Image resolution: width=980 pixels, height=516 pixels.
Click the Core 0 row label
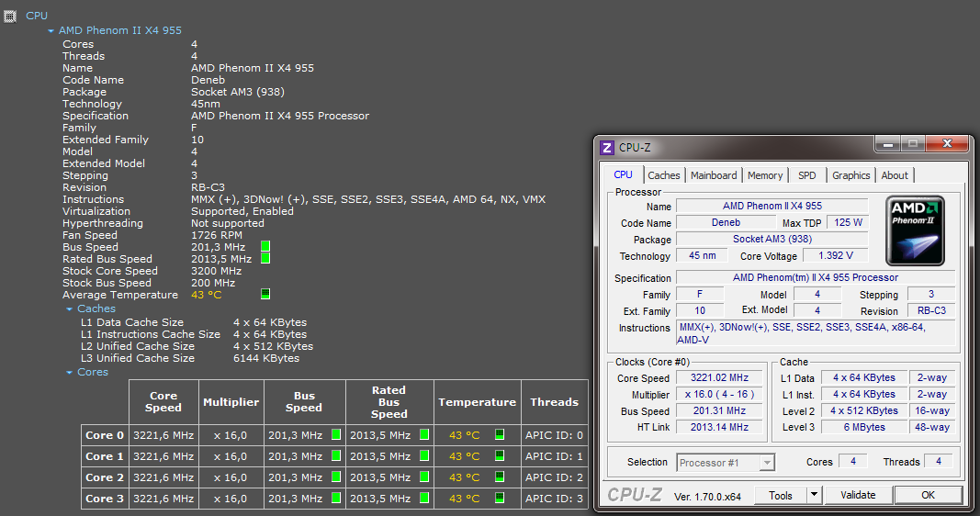tap(105, 435)
